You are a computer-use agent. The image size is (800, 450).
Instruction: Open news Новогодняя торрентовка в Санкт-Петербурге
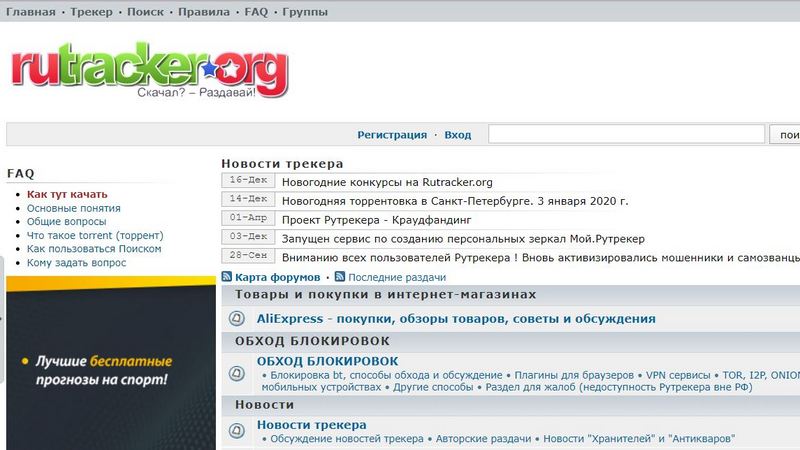pyautogui.click(x=455, y=201)
